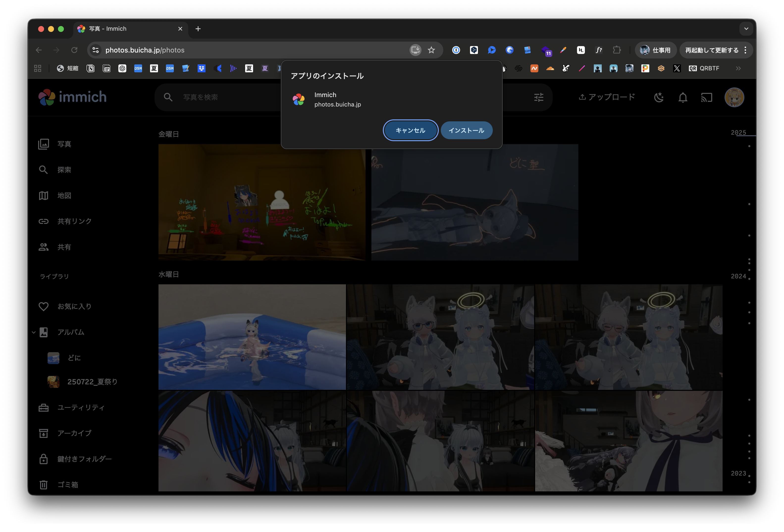This screenshot has height=532, width=784.
Task: Open Favorites from the sidebar
Action: (x=74, y=306)
